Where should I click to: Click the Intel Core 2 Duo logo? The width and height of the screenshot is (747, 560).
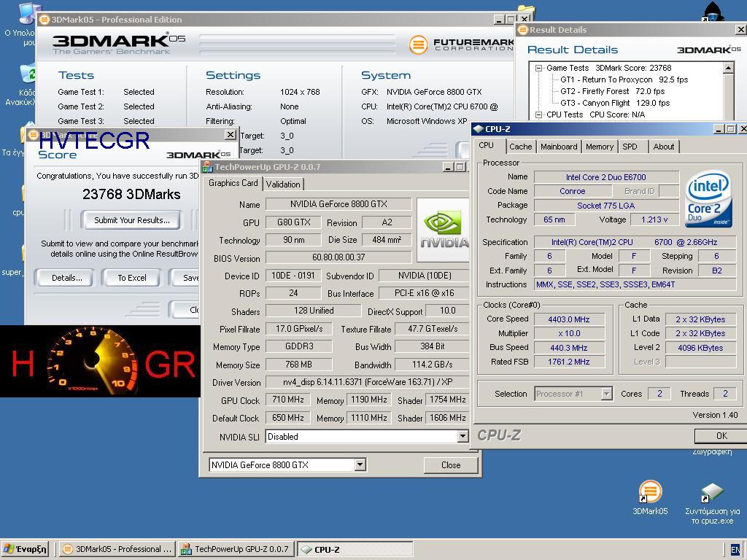pyautogui.click(x=708, y=198)
